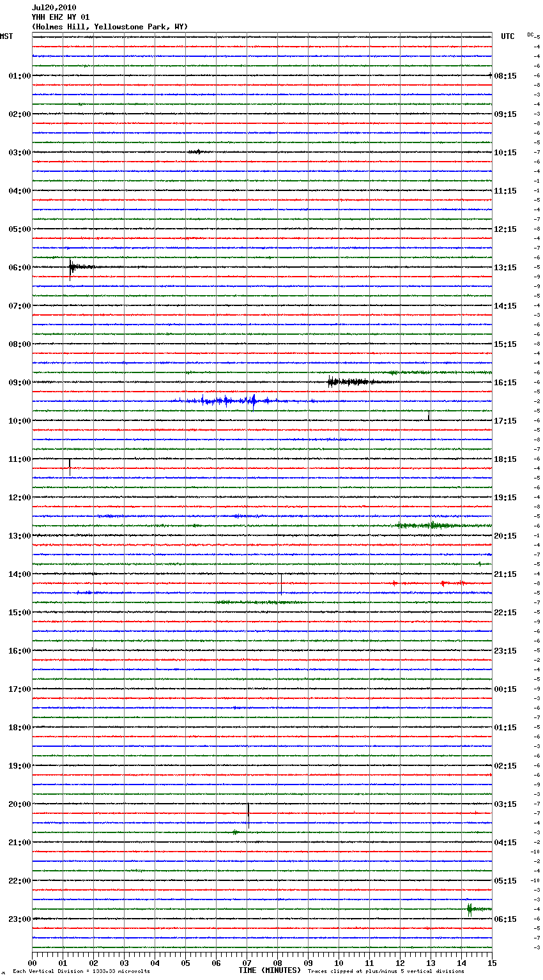Click the 21:15 UTC time label
The image size is (543, 980).
(x=505, y=574)
